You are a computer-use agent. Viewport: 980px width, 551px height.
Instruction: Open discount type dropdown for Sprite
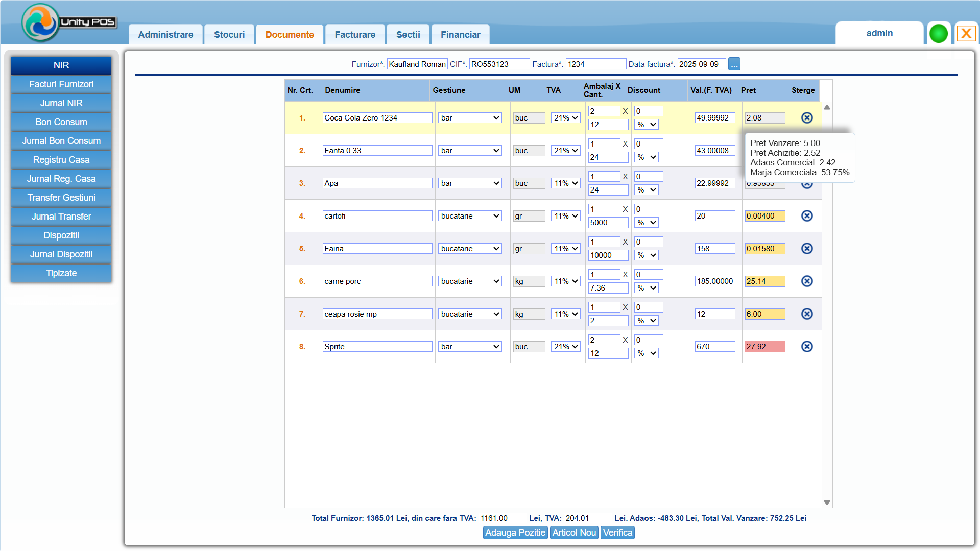tap(646, 353)
